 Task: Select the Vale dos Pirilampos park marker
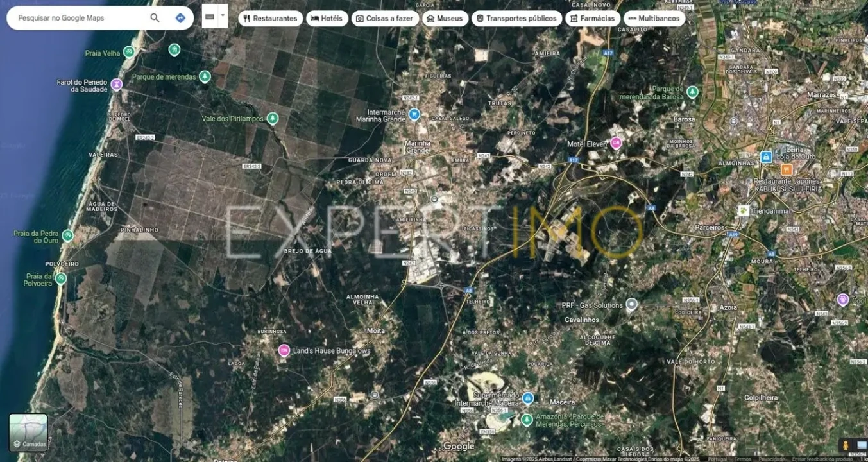click(x=273, y=118)
